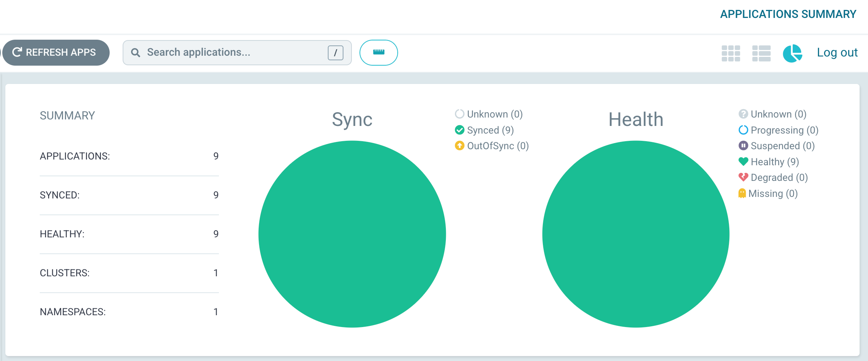
Task: Click the Health chart title
Action: click(x=636, y=119)
